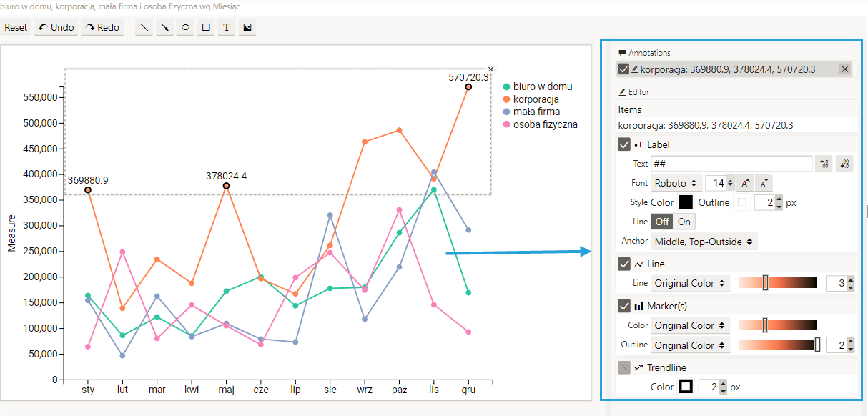Turn the label Line toggle On
The image size is (868, 416).
pos(684,222)
